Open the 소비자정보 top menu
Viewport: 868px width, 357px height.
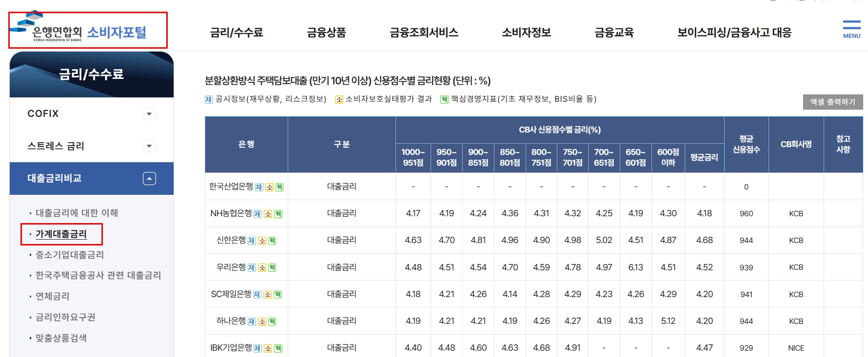pos(526,32)
